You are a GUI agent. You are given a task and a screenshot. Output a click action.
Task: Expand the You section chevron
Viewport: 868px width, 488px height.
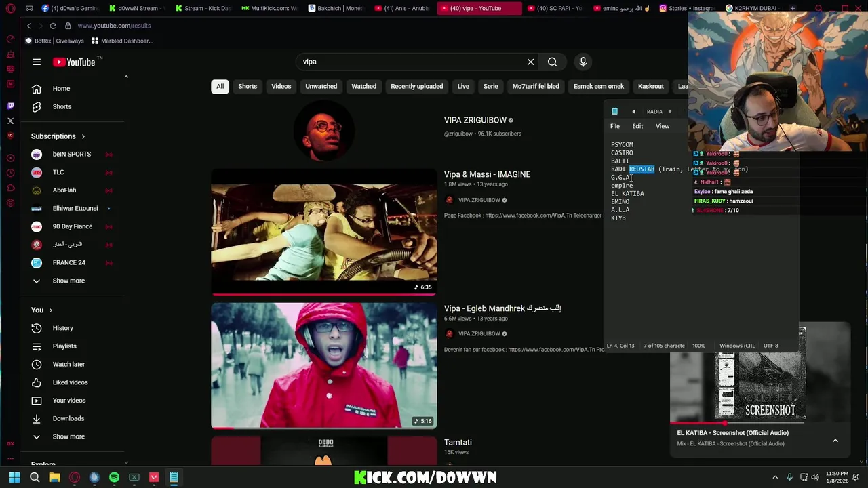pos(50,310)
